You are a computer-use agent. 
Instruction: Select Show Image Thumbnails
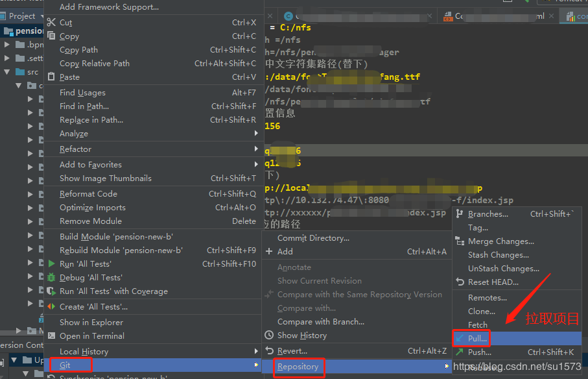click(x=154, y=178)
